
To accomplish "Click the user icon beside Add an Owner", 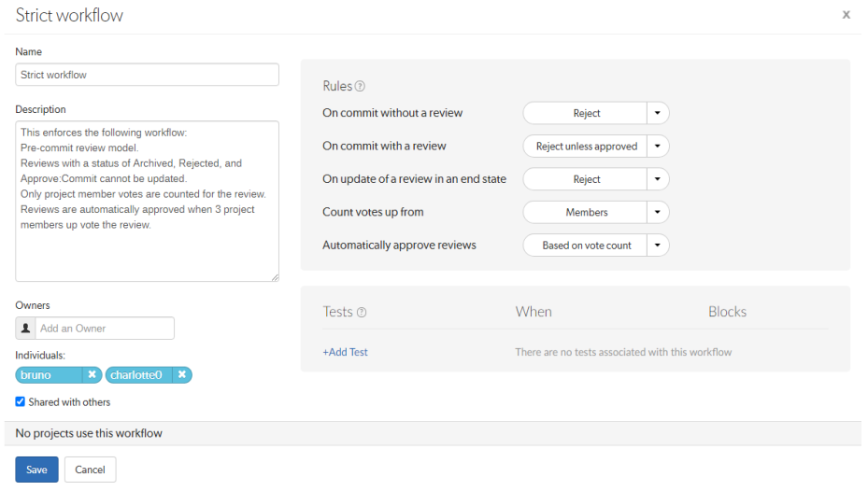I will point(25,328).
